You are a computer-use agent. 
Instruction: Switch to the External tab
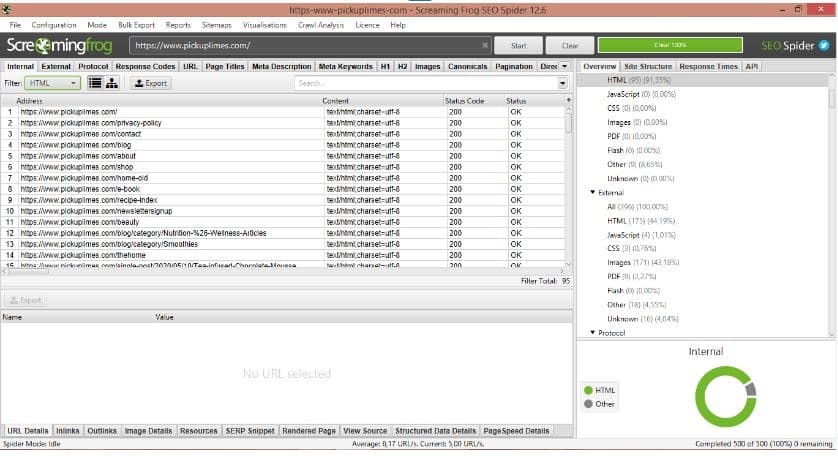56,66
